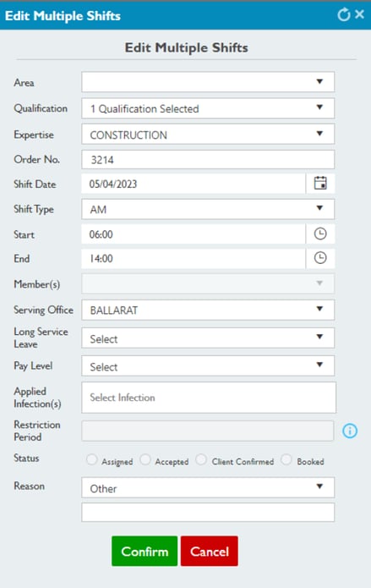Open the Pay Level dropdown

pos(208,366)
